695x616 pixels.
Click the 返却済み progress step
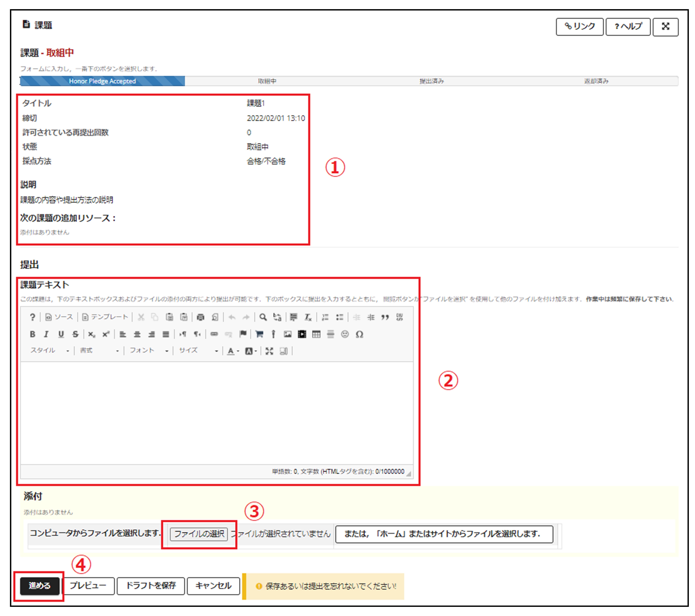596,81
